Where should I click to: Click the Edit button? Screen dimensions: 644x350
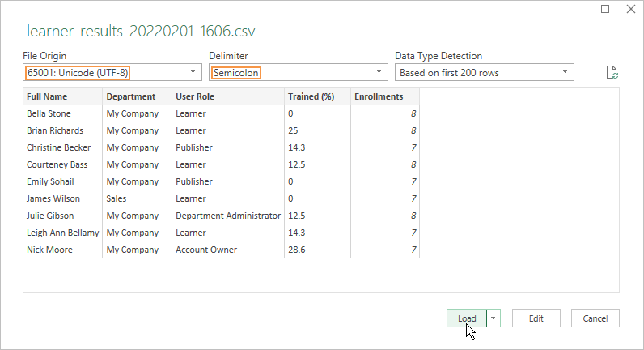536,318
